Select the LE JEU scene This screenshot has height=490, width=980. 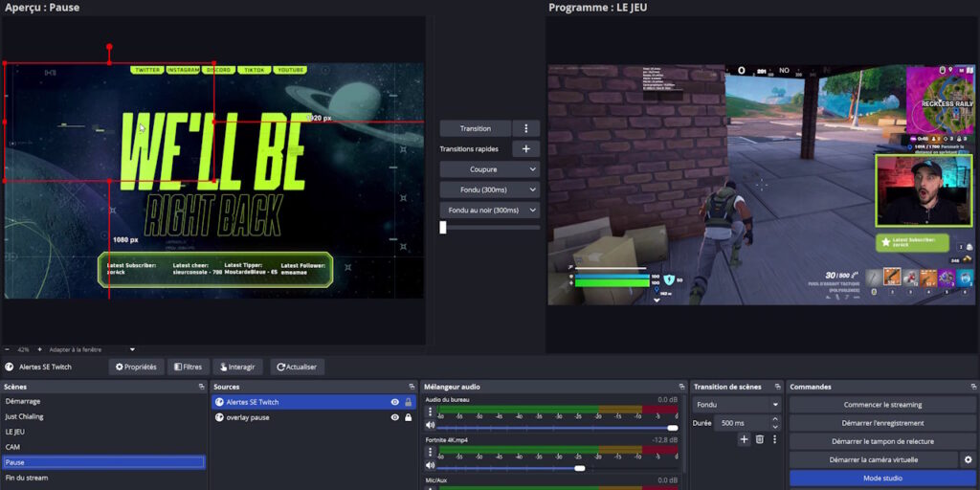[103, 432]
